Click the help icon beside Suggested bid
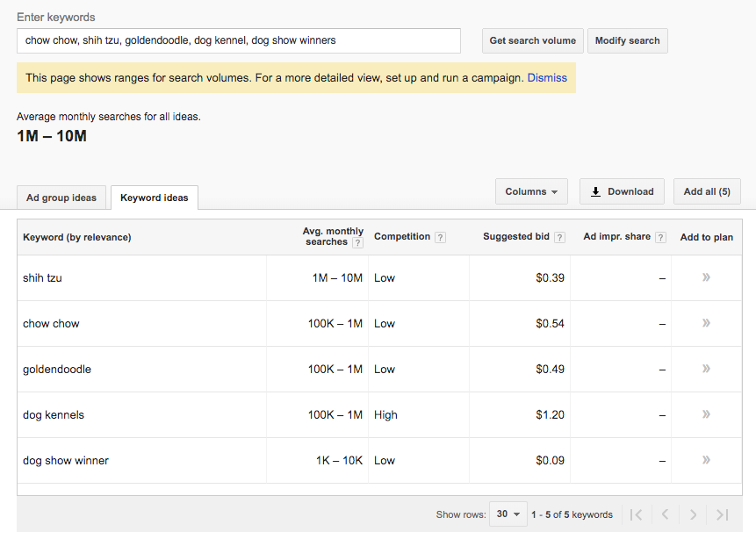756x539 pixels. pos(559,237)
